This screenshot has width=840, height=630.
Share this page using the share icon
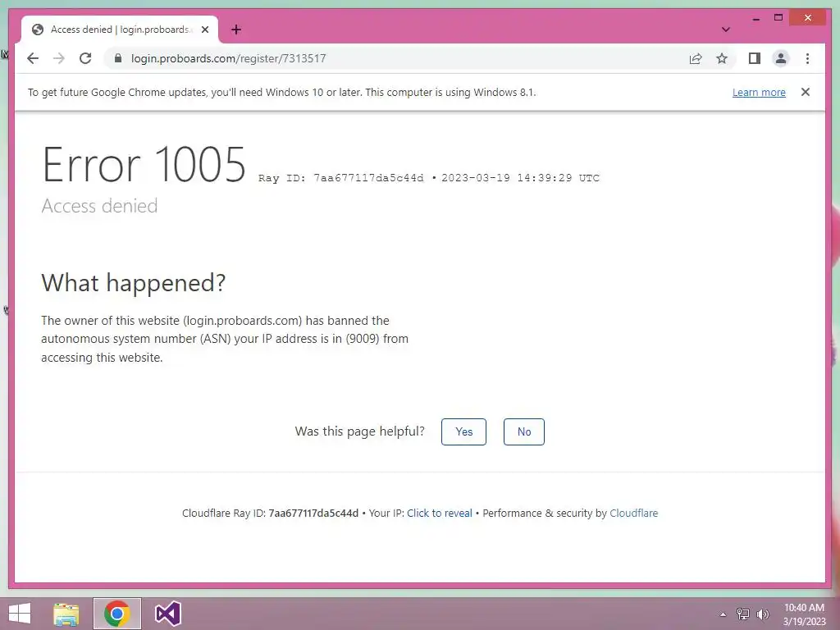point(696,58)
